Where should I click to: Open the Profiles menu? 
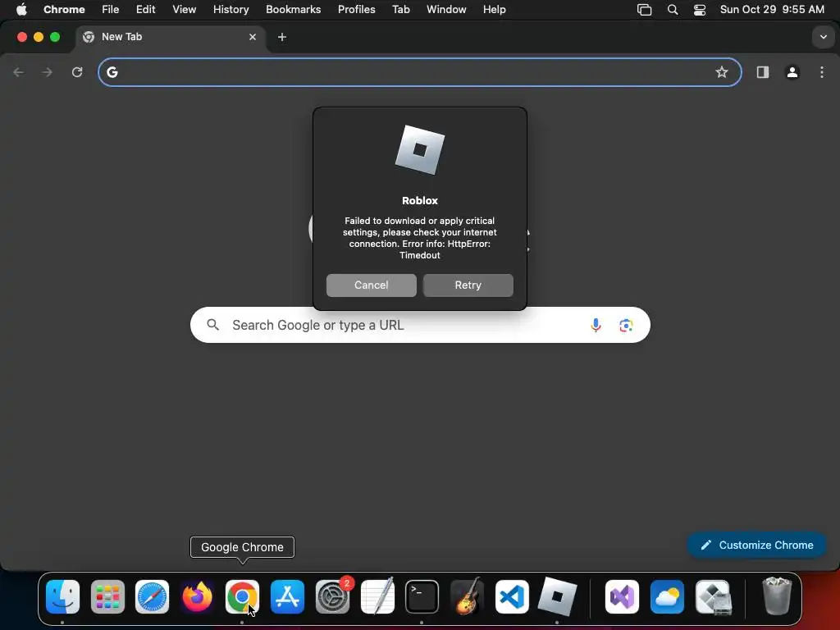coord(356,10)
